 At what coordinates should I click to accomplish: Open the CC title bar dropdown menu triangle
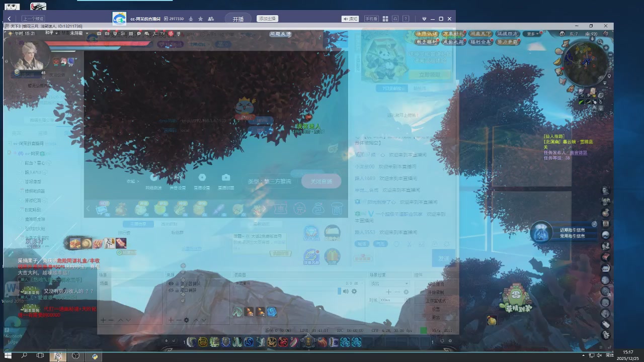424,19
